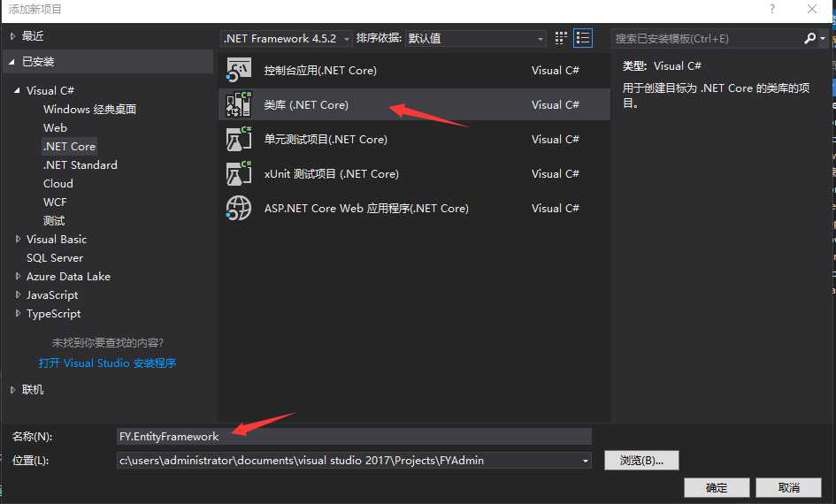836x504 pixels.
Task: Click the JavaScript label
Action: [52, 294]
